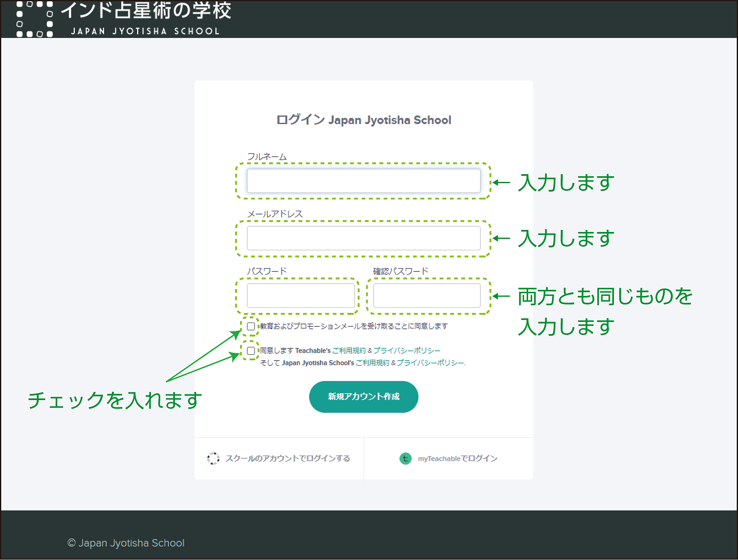
Task: Click the green myTeachable logo icon
Action: [405, 459]
